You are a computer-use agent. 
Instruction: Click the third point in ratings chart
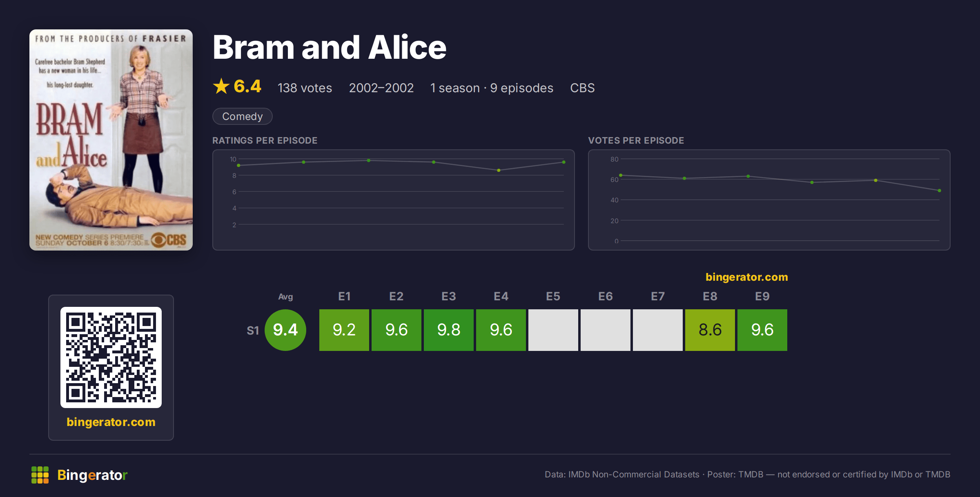tap(369, 160)
